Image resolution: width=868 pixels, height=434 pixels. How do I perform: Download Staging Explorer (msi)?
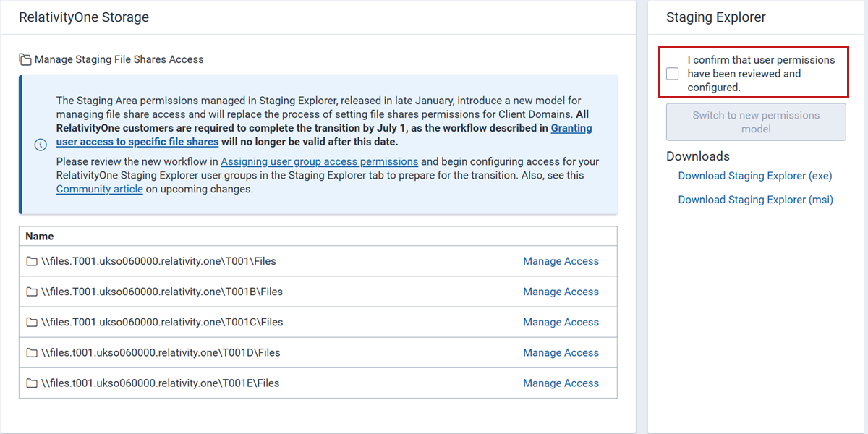click(755, 200)
